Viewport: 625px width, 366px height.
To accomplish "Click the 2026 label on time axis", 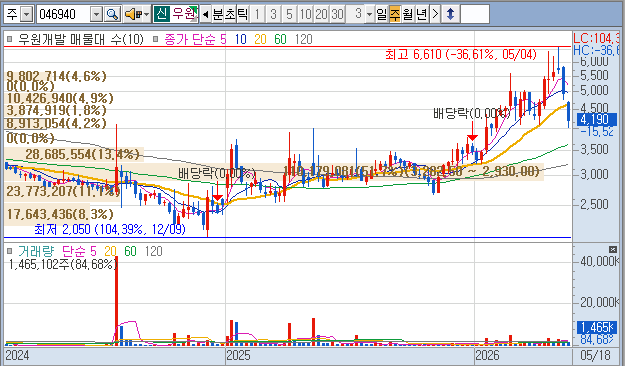I will point(488,355).
